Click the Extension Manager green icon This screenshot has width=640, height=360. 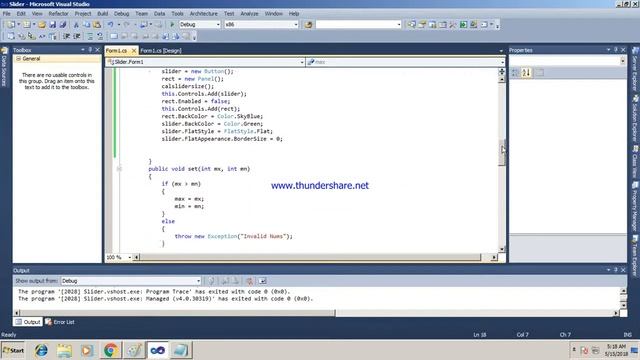[463, 24]
